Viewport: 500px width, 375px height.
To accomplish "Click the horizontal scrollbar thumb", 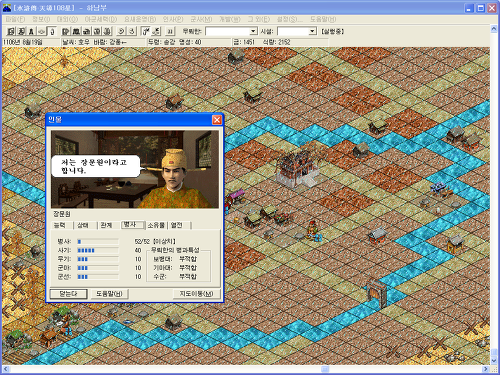I will coord(325,369).
